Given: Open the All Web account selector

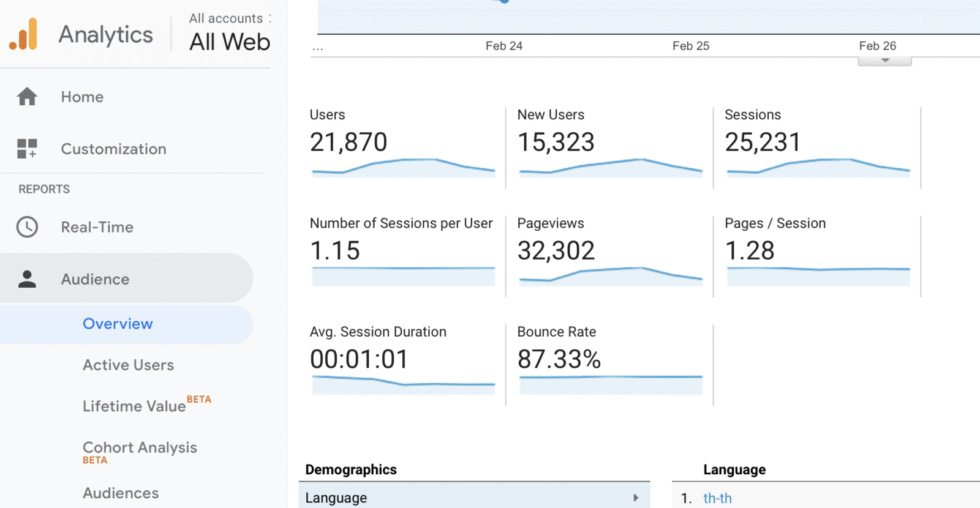Looking at the screenshot, I should click(229, 42).
